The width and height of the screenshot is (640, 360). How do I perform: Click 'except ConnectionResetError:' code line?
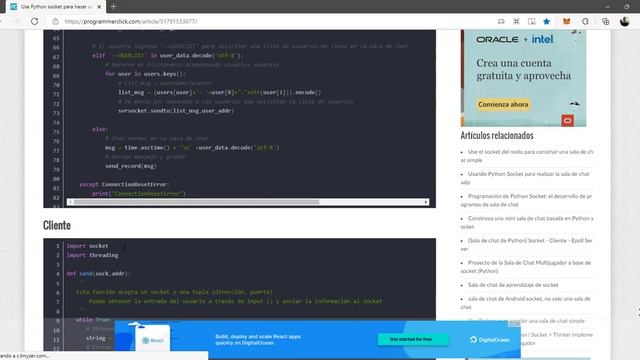click(124, 184)
